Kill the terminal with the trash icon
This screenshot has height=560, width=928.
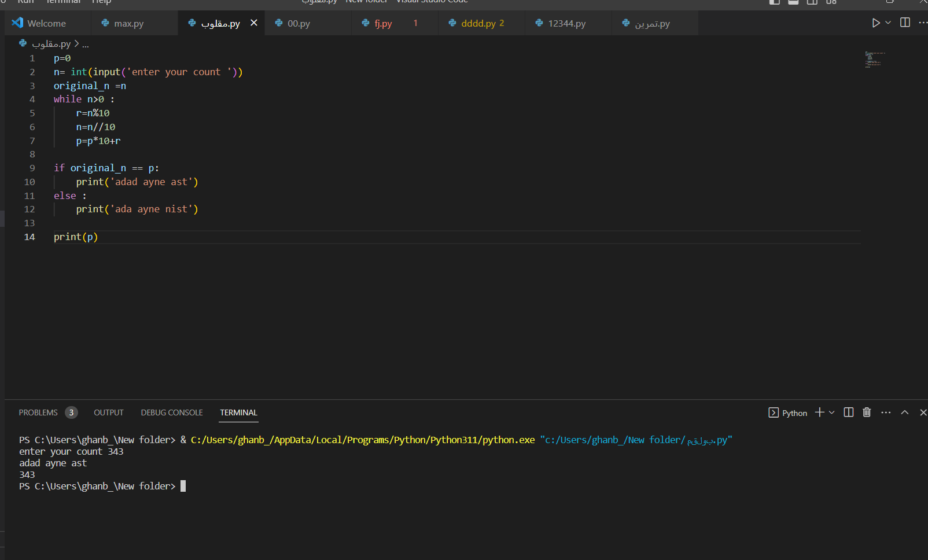[867, 412]
